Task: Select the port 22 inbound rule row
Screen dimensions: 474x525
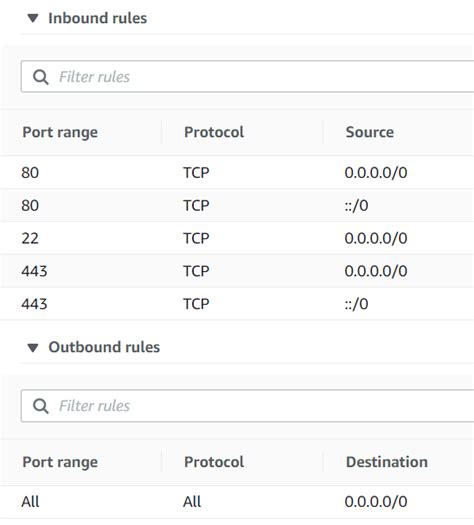Action: (237, 238)
